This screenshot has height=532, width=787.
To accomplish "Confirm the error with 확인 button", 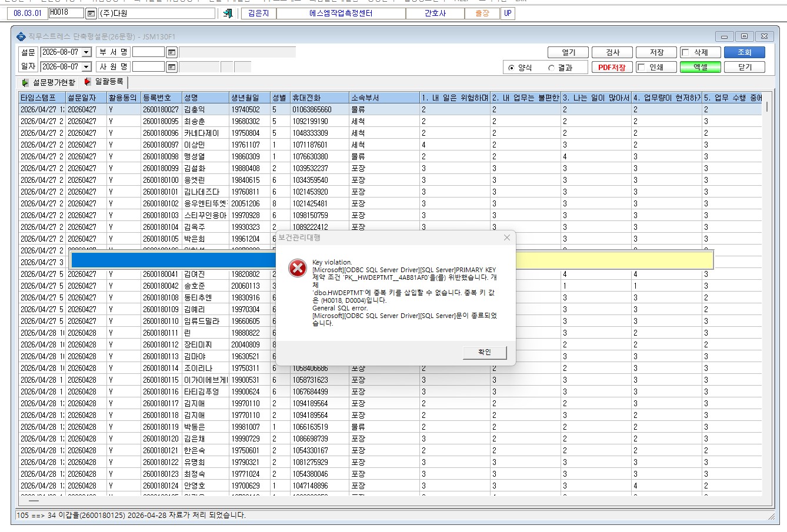I will [x=485, y=352].
